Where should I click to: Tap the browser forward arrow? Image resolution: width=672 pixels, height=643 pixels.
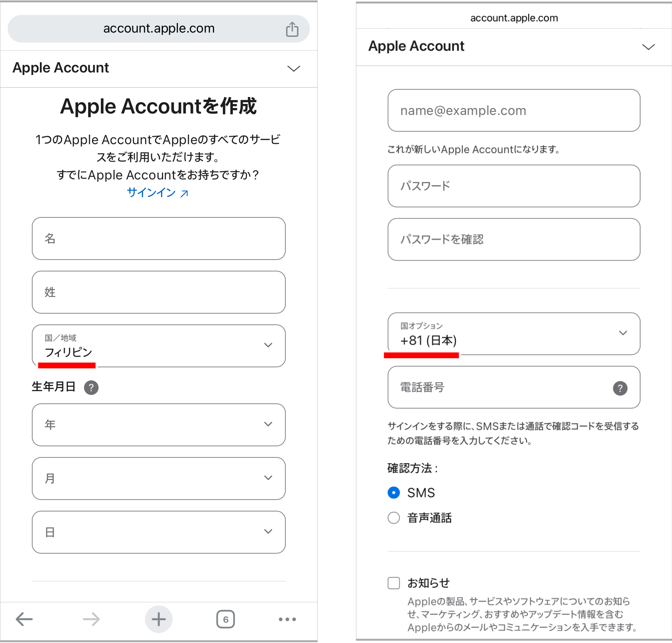click(x=91, y=619)
